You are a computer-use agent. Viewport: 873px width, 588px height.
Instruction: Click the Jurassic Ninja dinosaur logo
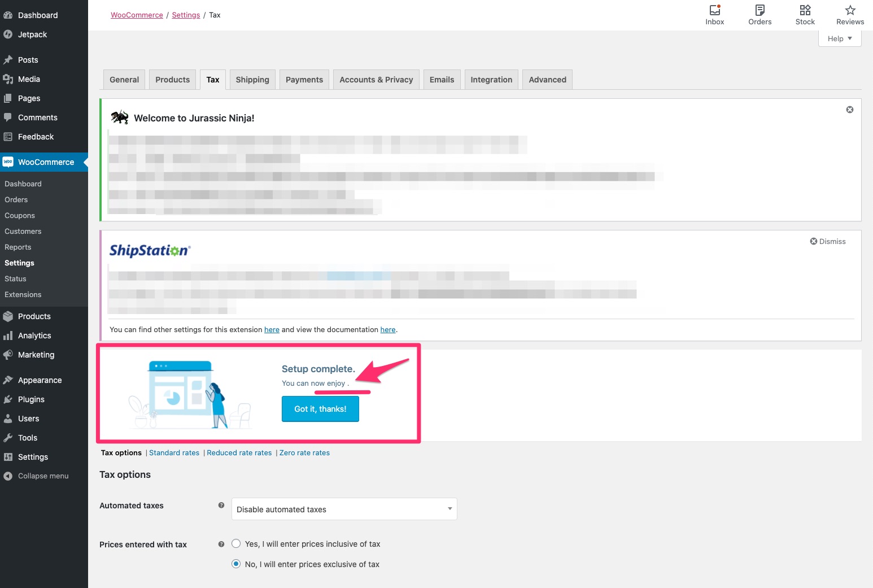click(x=120, y=117)
